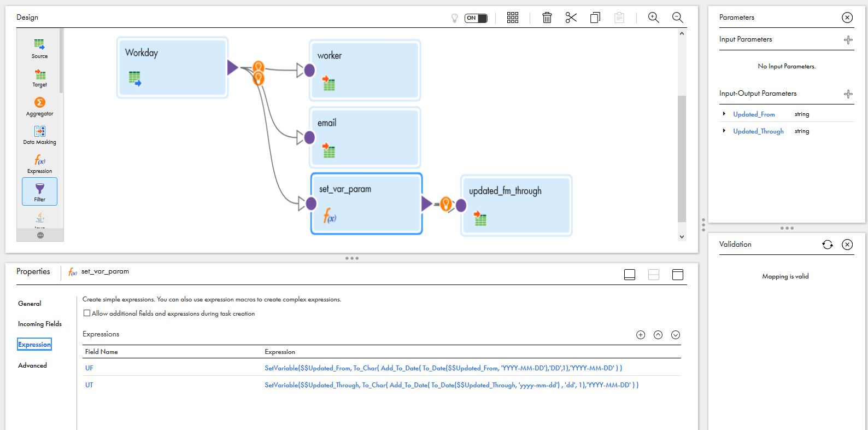This screenshot has height=430, width=868.
Task: Maximize the Properties panel layout
Action: (678, 275)
